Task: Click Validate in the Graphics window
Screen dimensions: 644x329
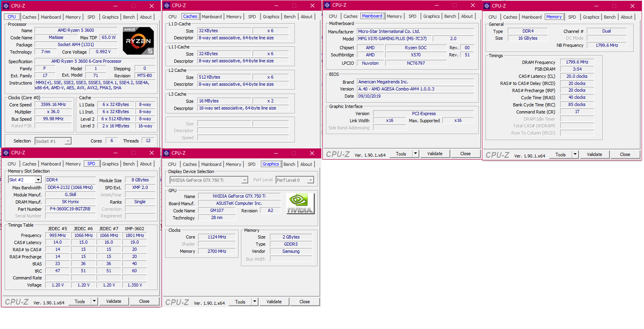Action: click(x=274, y=302)
